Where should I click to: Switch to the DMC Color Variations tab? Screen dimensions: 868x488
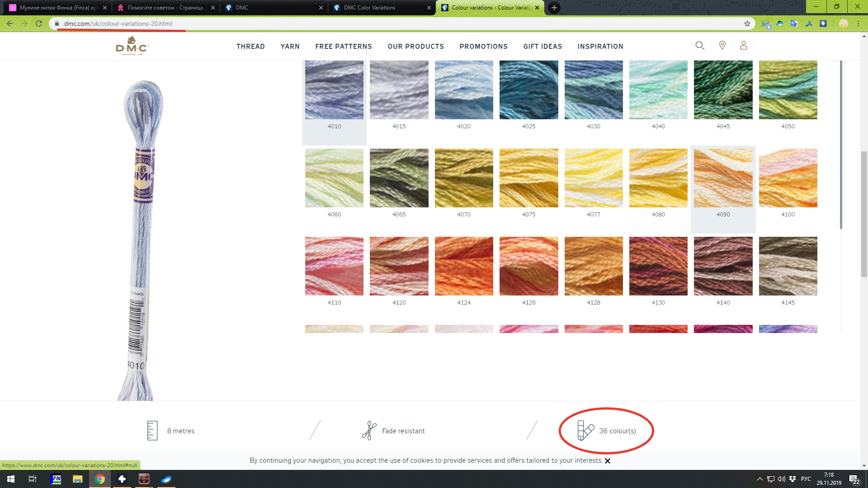point(369,8)
